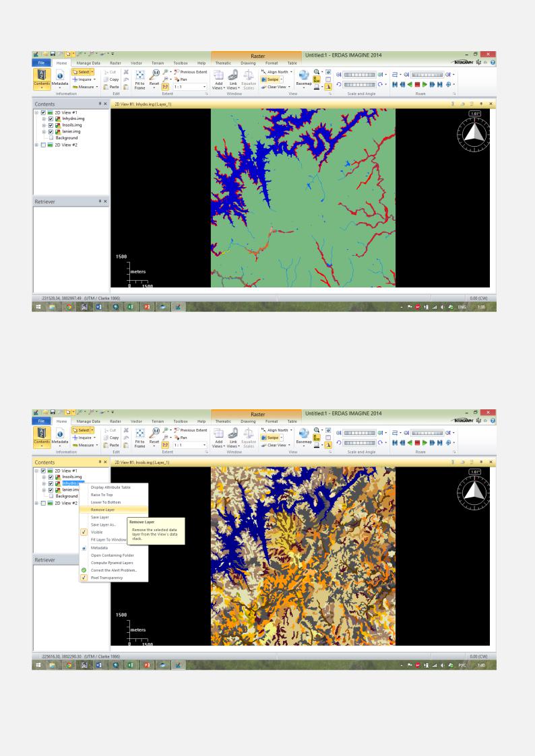Image resolution: width=535 pixels, height=756 pixels.
Task: Click Fit to Frame in lower screenshot
Action: point(140,438)
